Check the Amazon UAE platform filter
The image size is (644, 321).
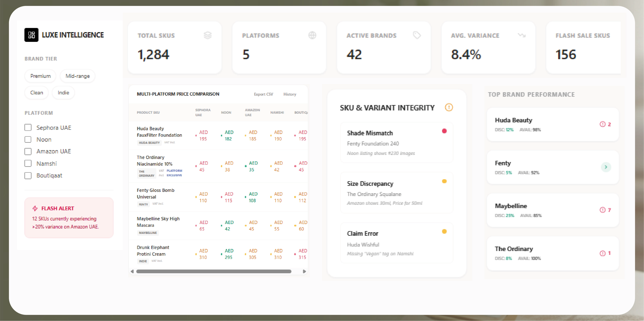coord(28,151)
